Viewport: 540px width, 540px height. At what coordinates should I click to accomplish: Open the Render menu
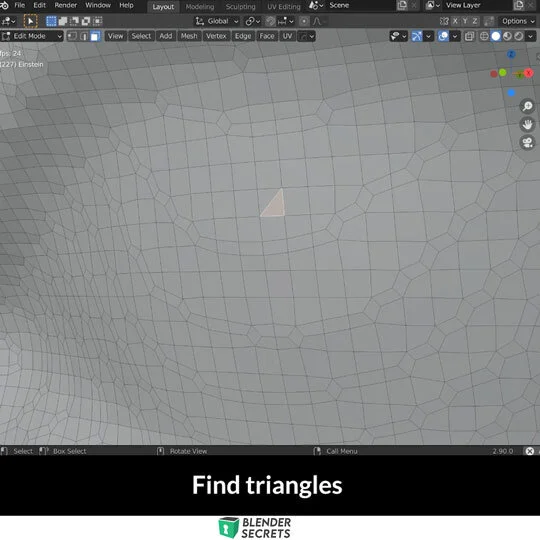65,5
